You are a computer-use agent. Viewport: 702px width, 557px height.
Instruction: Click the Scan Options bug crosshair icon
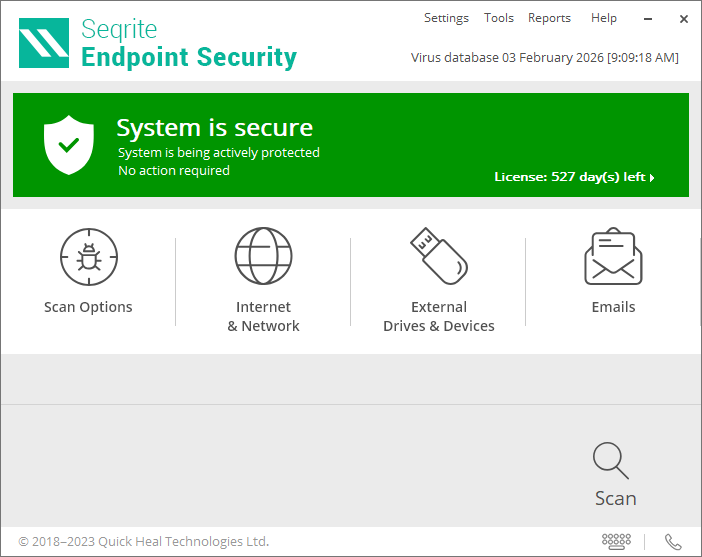click(x=88, y=256)
